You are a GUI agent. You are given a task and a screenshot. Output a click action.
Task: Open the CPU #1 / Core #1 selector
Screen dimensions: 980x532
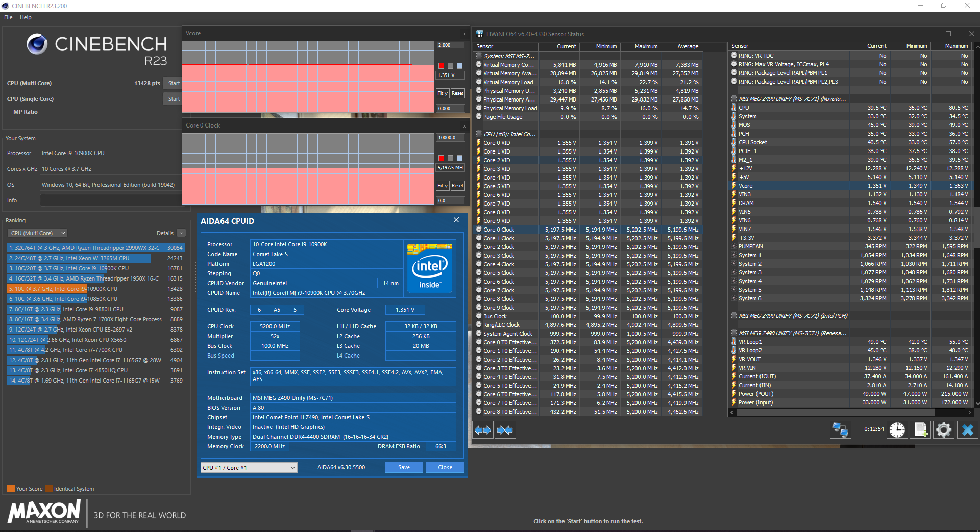pyautogui.click(x=249, y=468)
